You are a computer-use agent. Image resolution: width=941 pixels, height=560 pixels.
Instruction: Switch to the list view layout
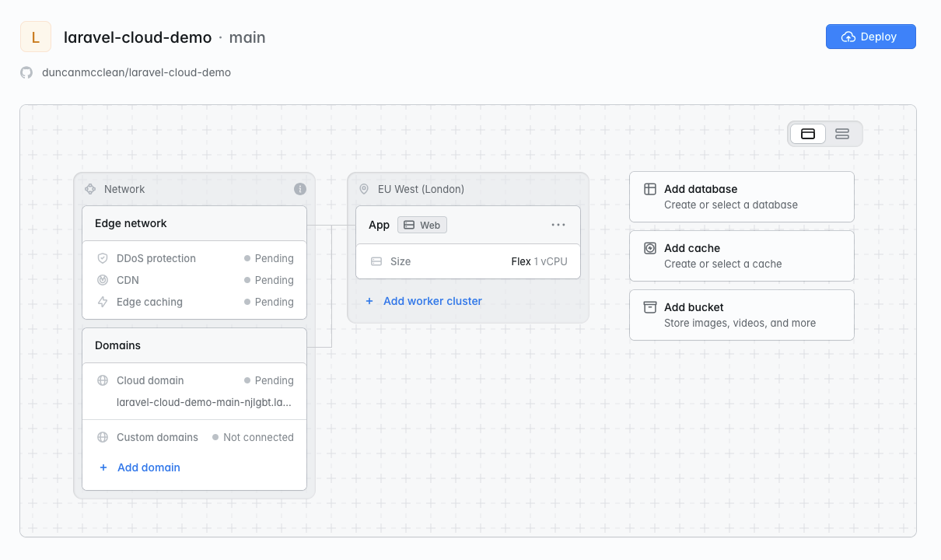point(842,133)
